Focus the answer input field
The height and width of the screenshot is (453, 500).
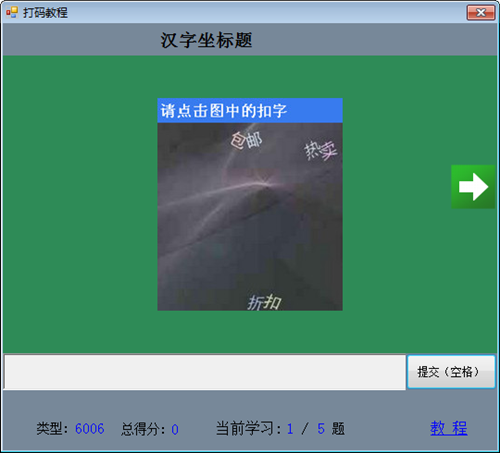point(205,372)
